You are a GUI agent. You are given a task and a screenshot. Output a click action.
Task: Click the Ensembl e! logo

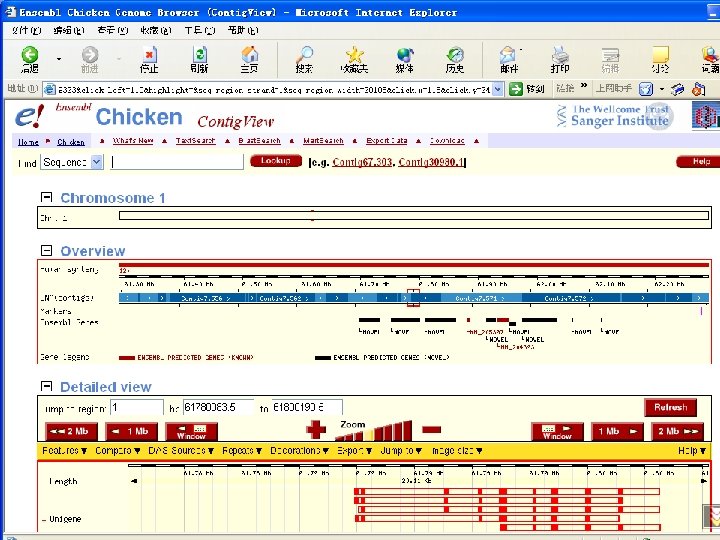click(29, 116)
